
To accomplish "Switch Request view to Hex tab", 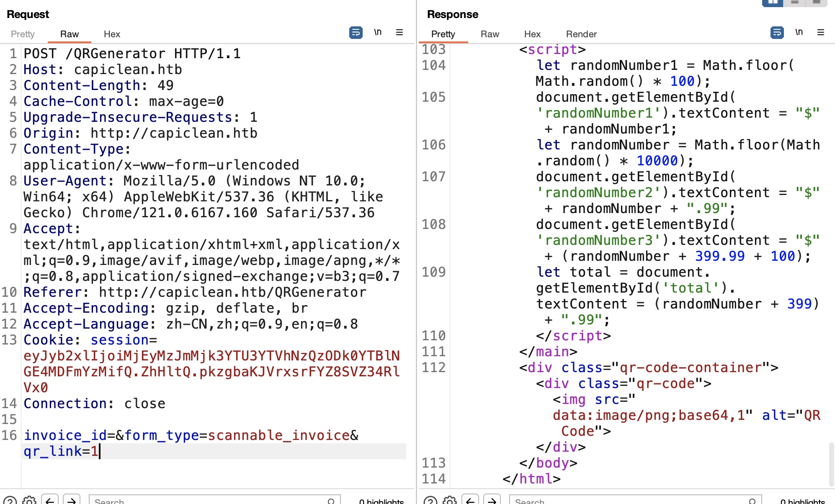I will (112, 34).
